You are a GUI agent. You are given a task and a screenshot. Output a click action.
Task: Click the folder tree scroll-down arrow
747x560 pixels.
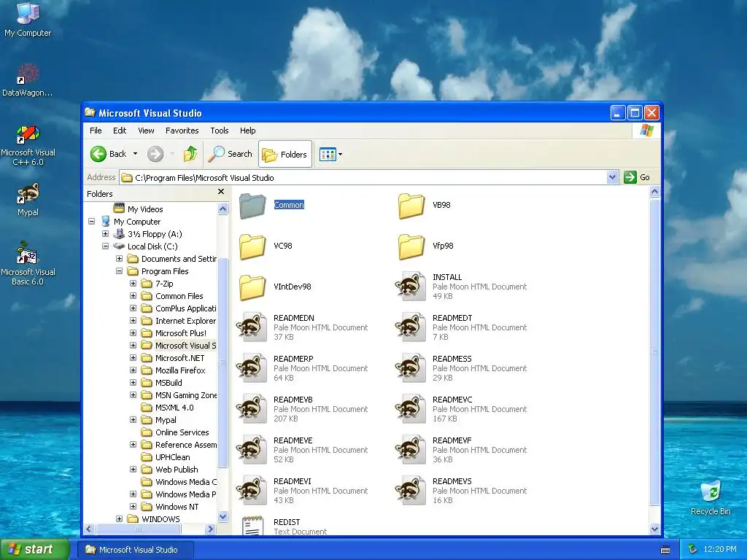point(223,517)
